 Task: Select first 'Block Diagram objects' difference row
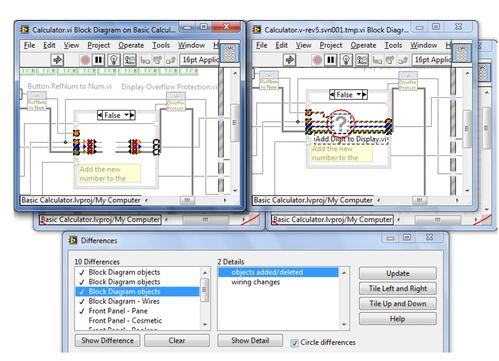pos(138,272)
